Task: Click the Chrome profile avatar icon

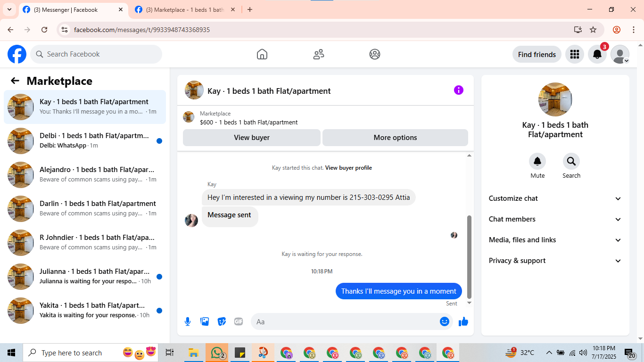Action: pyautogui.click(x=617, y=30)
